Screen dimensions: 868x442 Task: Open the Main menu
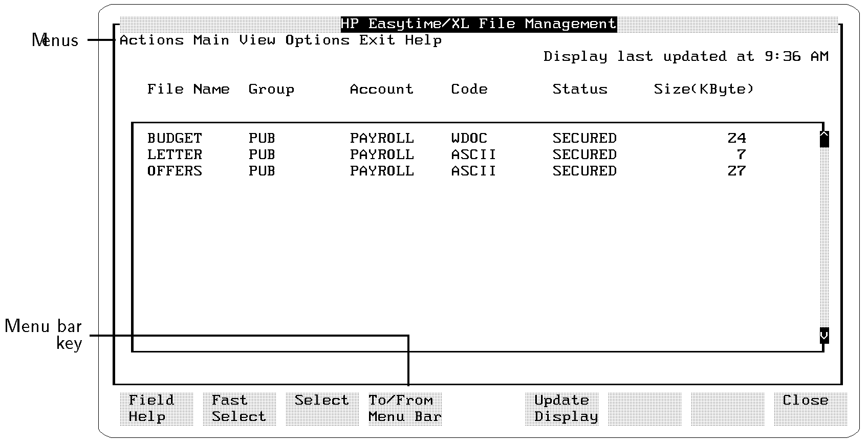[x=211, y=40]
